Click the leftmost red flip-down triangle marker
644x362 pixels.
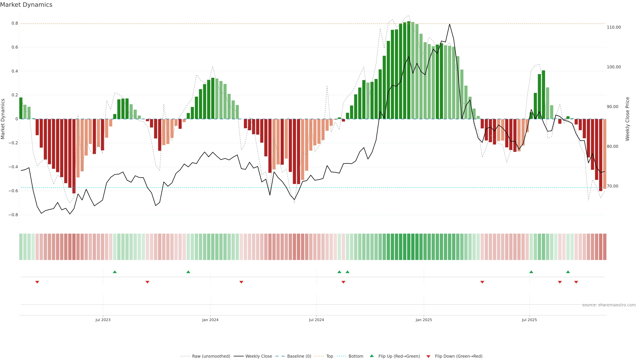[37, 282]
